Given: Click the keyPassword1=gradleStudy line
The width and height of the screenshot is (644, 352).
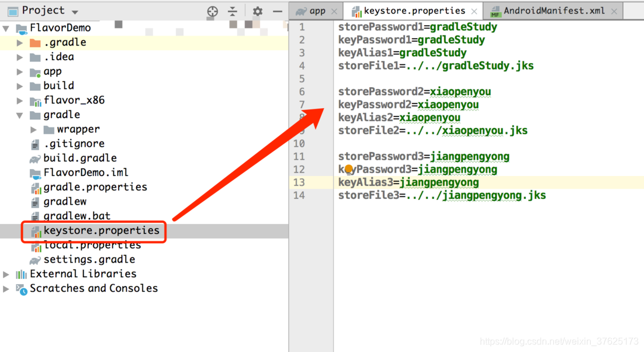Looking at the screenshot, I should 411,40.
